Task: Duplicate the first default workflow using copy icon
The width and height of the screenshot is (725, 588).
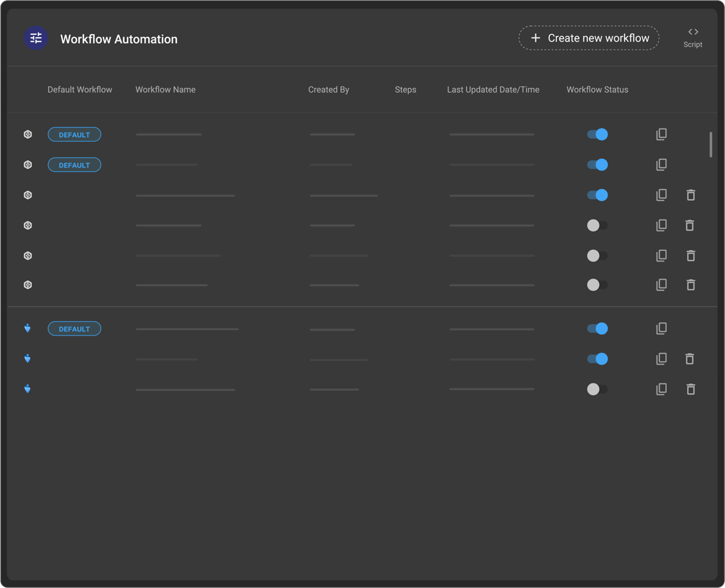Action: [x=661, y=134]
